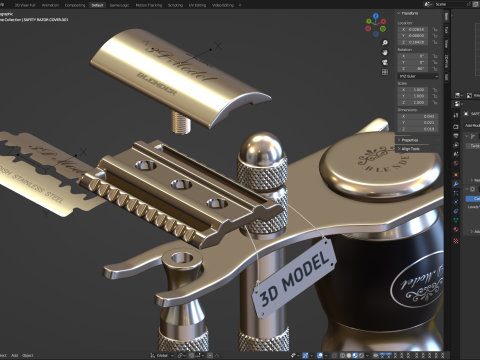Switch to the Animation workspace tab

click(50, 5)
